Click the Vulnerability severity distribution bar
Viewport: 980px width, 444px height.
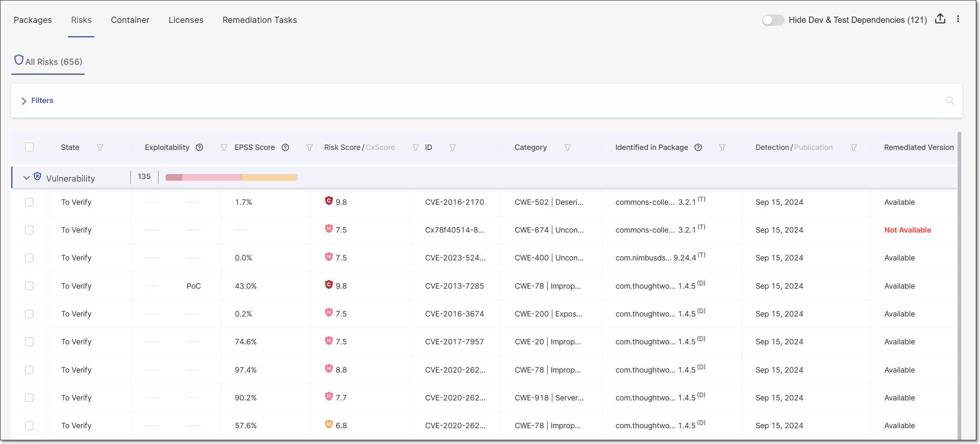tap(231, 177)
